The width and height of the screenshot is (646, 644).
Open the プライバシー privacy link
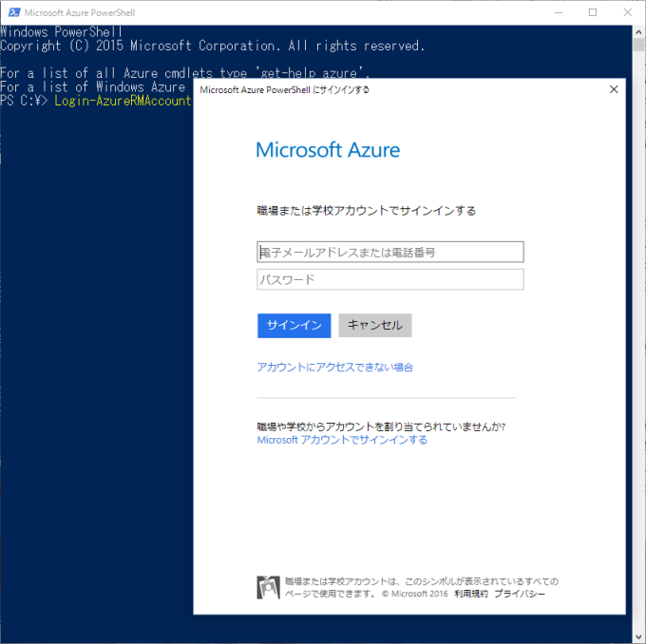(520, 594)
